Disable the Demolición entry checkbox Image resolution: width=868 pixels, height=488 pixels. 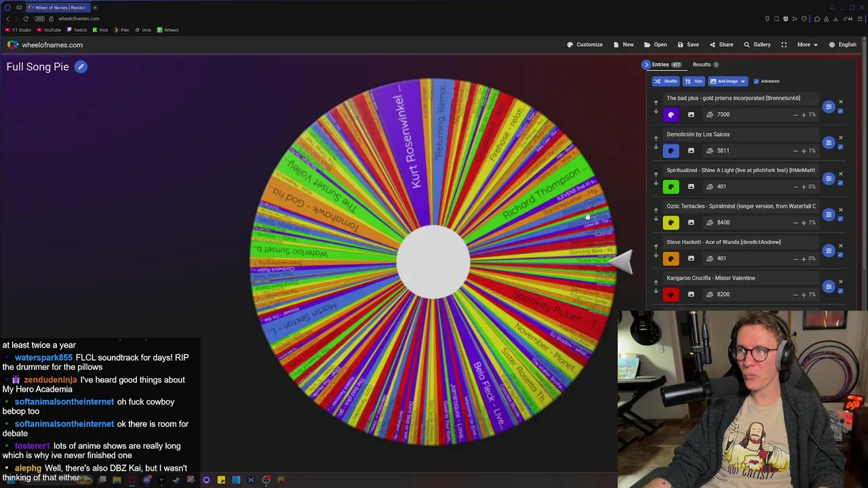pos(840,147)
